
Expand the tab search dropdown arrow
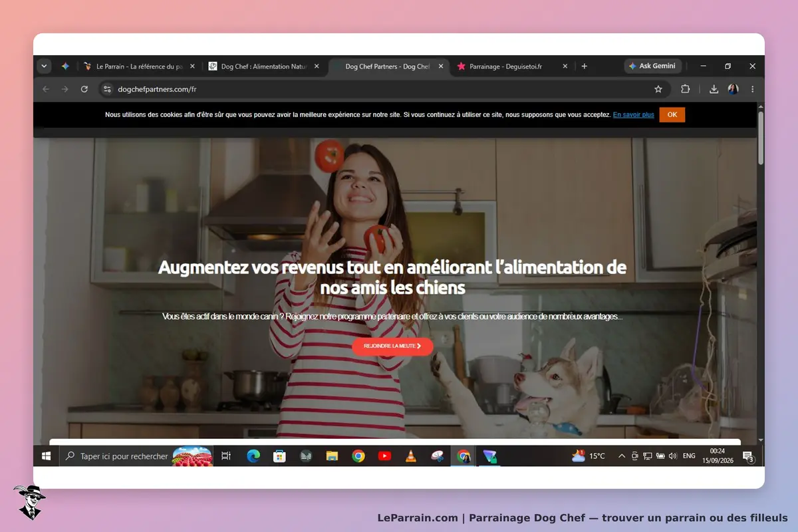coord(45,66)
